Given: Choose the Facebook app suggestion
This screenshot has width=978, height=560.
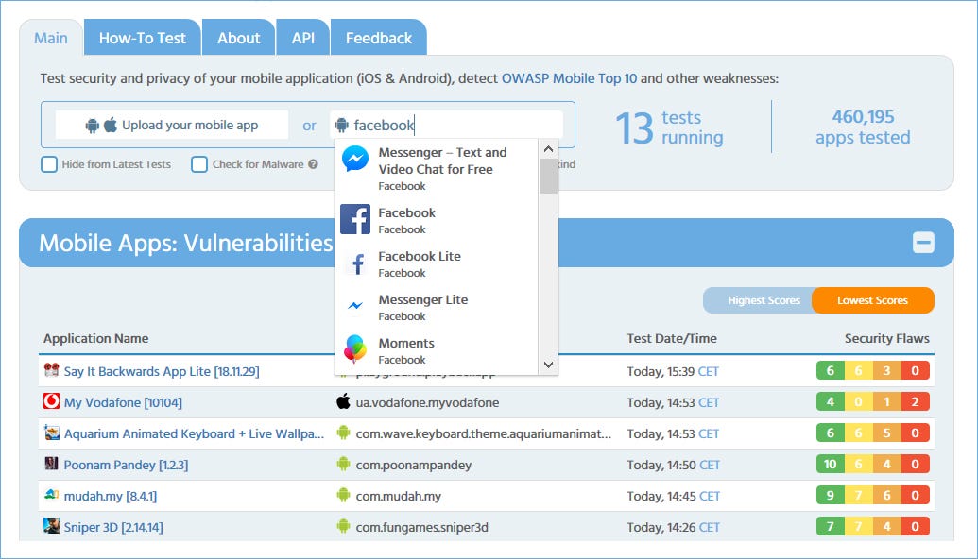Looking at the screenshot, I should (x=437, y=220).
